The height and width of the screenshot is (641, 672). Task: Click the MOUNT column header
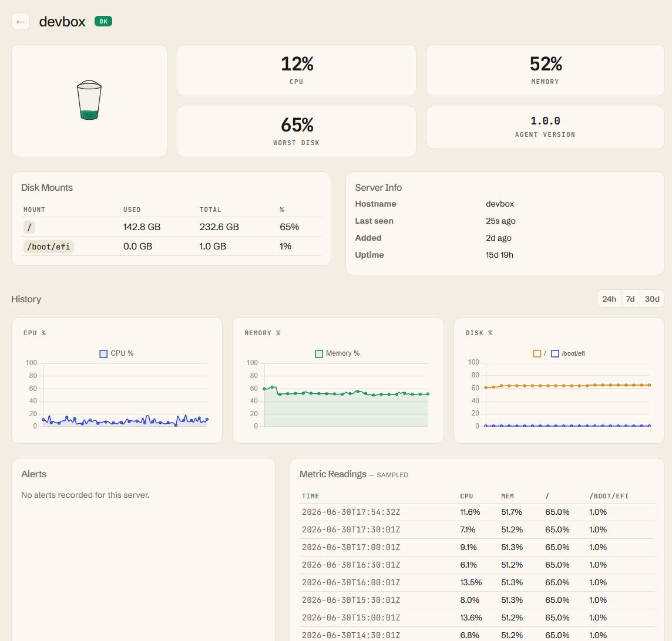(x=34, y=210)
